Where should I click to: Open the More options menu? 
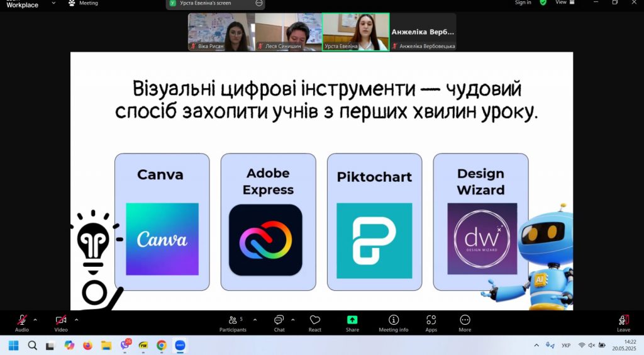(x=465, y=321)
